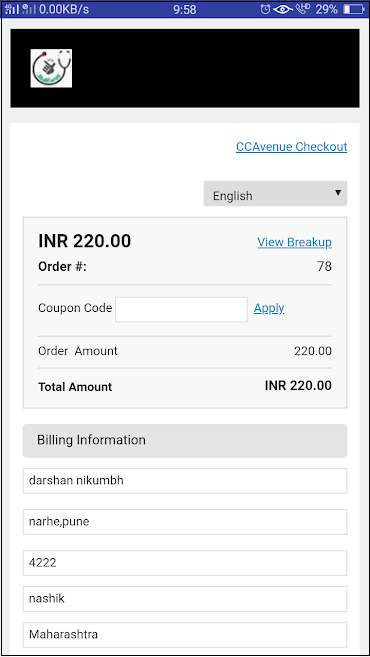The width and height of the screenshot is (370, 657).
Task: Select the city field 'nashik'
Action: (x=185, y=599)
